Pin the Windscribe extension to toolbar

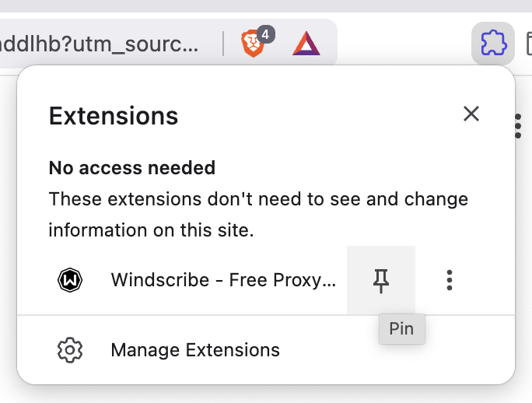(x=380, y=280)
